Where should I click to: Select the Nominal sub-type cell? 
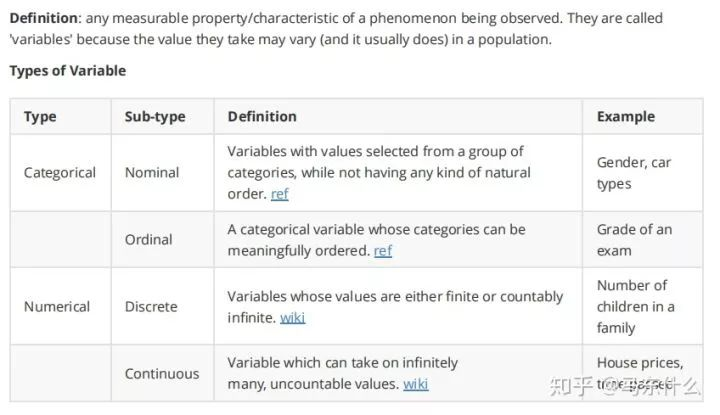152,172
